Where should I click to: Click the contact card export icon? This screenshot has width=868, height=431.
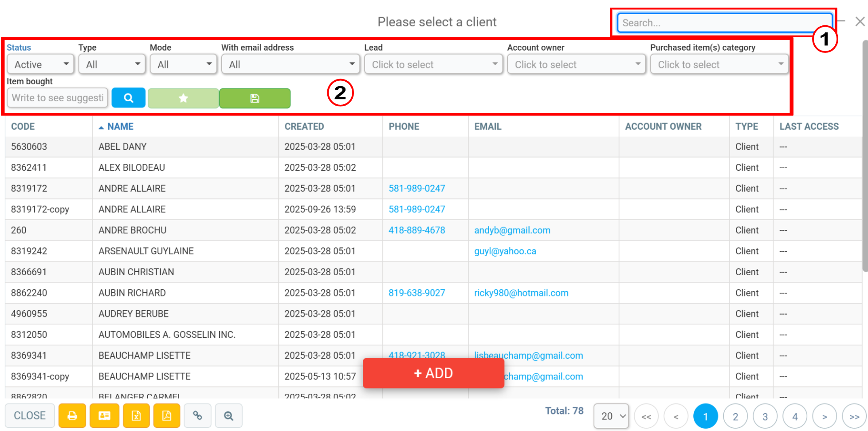[x=104, y=415]
